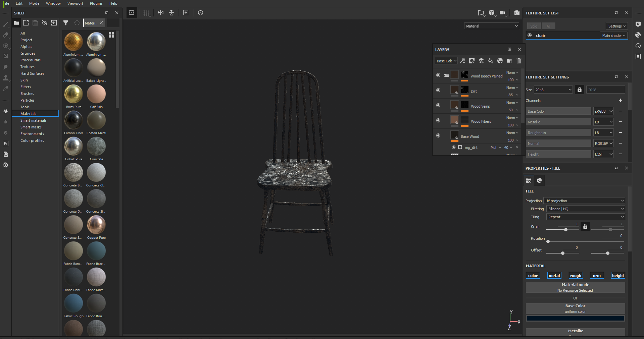Screen dimensions: 644x339
Task: Click the add mask icon in Layers
Action: click(x=472, y=61)
